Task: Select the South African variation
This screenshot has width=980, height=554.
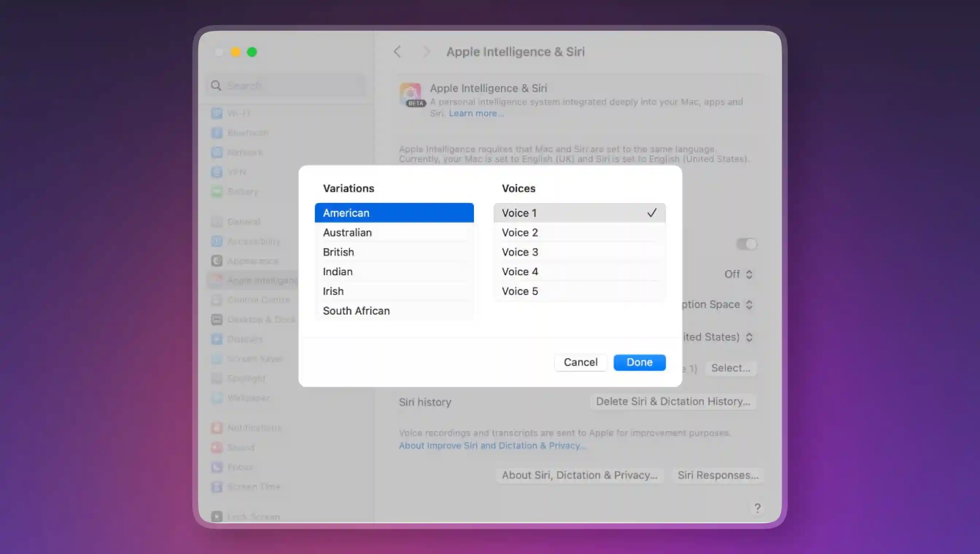Action: click(x=394, y=311)
